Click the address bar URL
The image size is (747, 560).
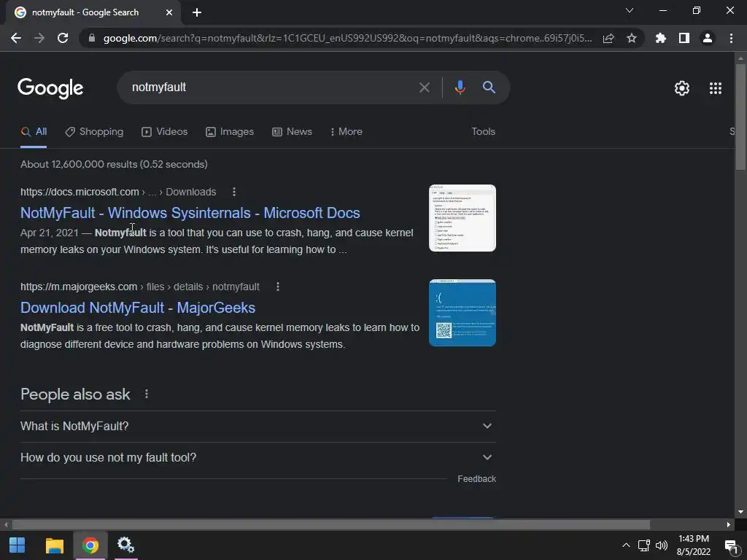[x=348, y=38]
